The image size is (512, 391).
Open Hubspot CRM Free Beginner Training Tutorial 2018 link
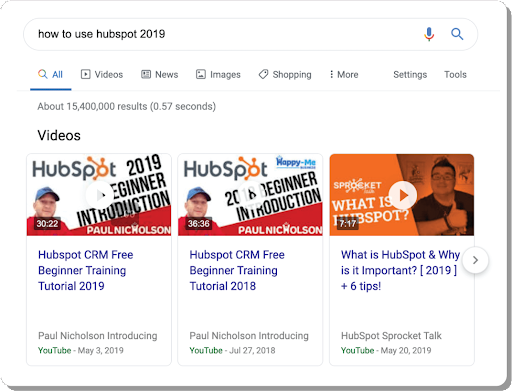click(x=237, y=270)
